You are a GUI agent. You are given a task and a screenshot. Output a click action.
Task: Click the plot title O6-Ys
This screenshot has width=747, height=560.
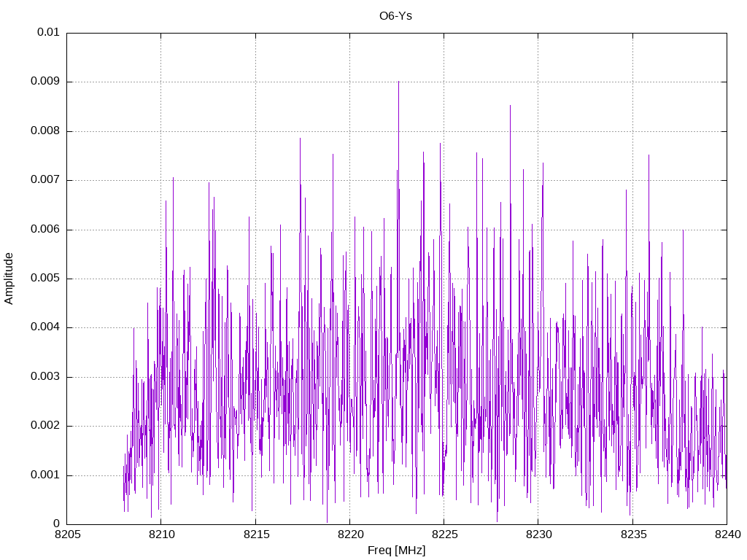pyautogui.click(x=395, y=16)
